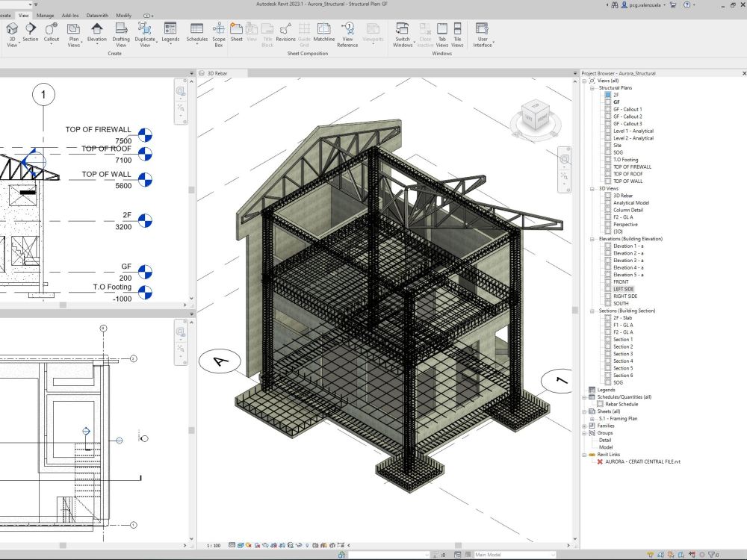Open the Modify ribbon tab
The width and height of the screenshot is (747, 560).
point(123,15)
